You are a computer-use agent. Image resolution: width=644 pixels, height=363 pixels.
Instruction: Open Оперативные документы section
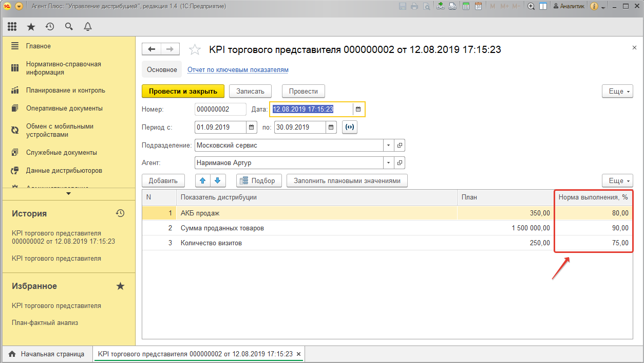point(64,108)
